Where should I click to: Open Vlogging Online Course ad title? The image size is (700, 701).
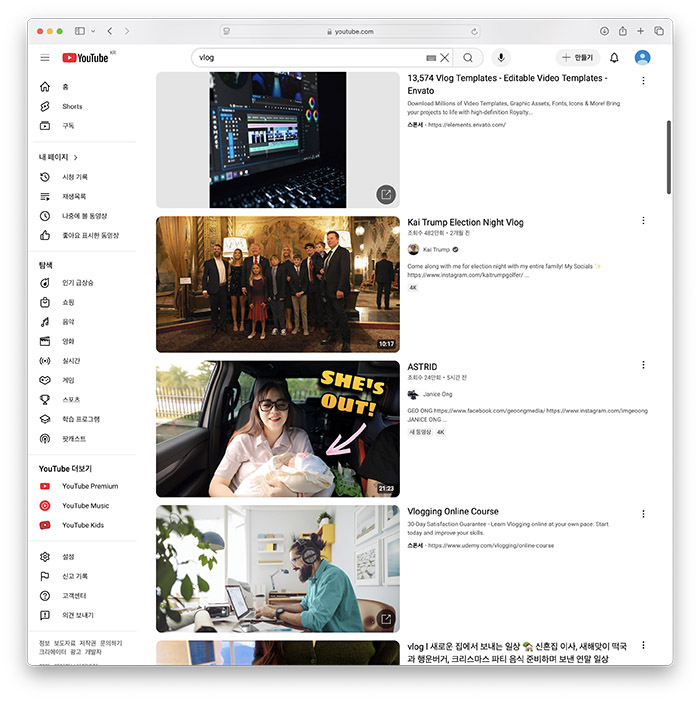click(453, 511)
